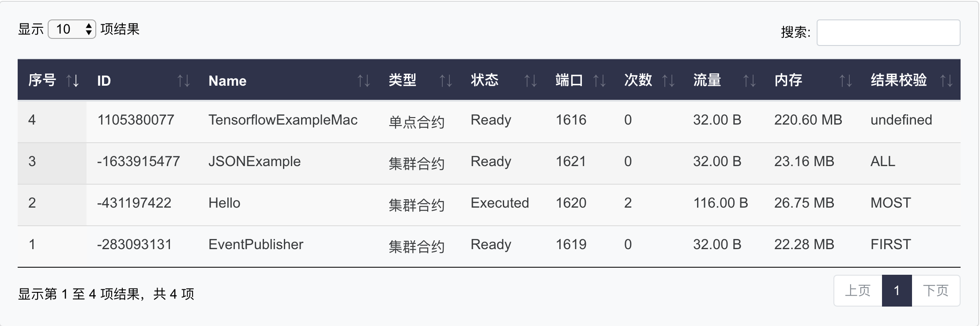The height and width of the screenshot is (326, 980).
Task: Sort by 次数 using its arrows
Action: [x=668, y=81]
